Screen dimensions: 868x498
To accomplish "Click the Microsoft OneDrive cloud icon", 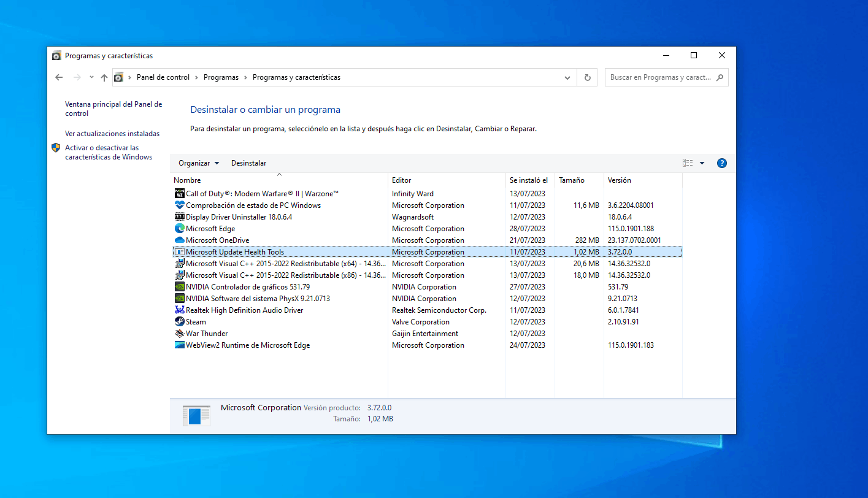I will point(180,240).
